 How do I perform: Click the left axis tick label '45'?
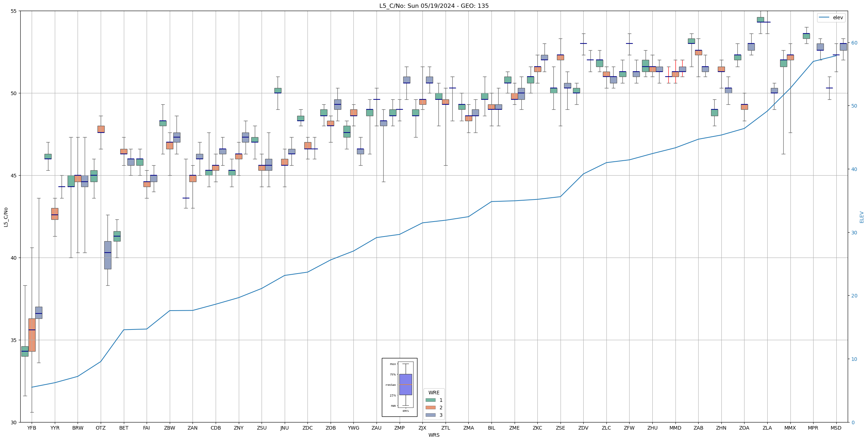14,176
